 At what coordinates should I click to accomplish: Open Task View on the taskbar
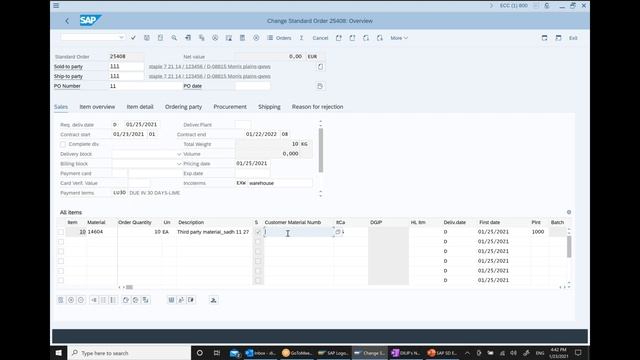point(217,353)
